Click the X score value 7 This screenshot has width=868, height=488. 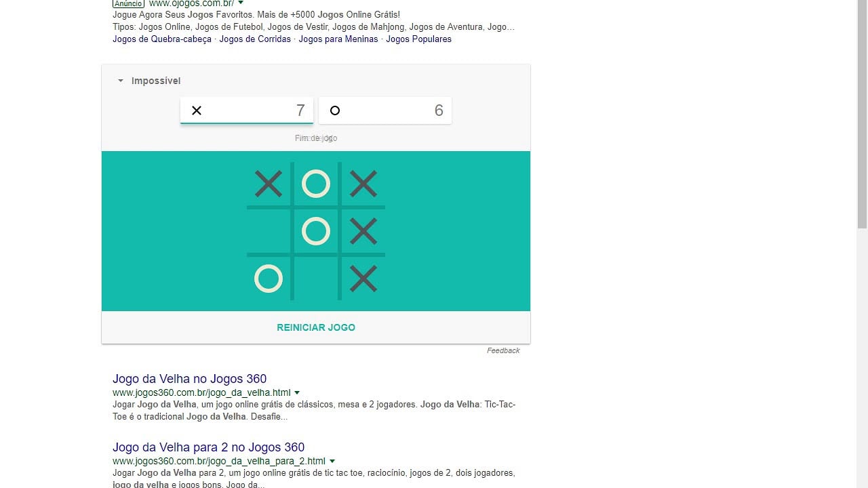tap(300, 110)
